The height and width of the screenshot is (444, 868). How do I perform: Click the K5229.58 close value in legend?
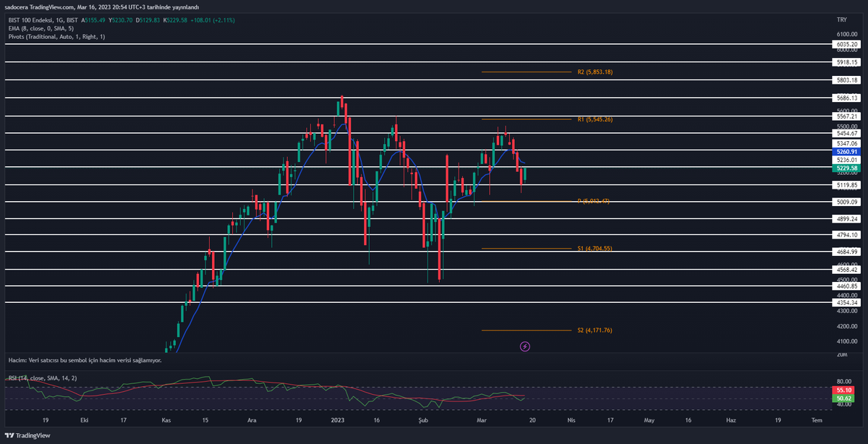tap(176, 20)
